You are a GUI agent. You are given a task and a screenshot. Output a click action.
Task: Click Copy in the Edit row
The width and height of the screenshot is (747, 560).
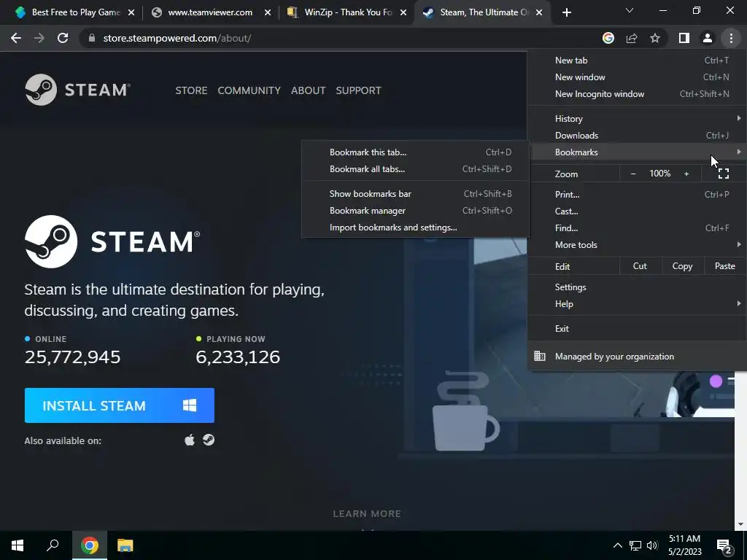tap(682, 266)
